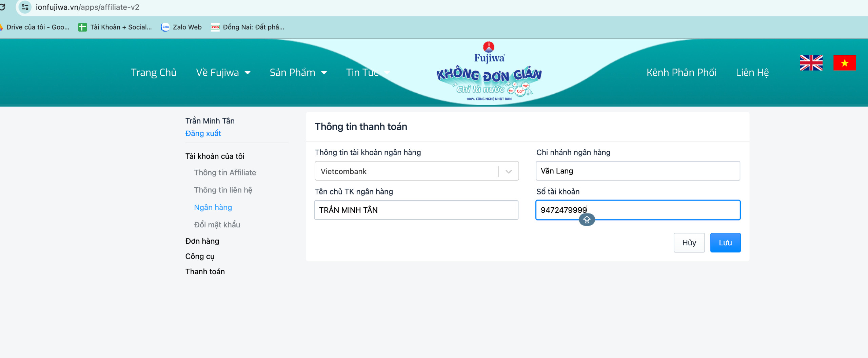
Task: Open the Zalo Web bookmark
Action: (181, 27)
